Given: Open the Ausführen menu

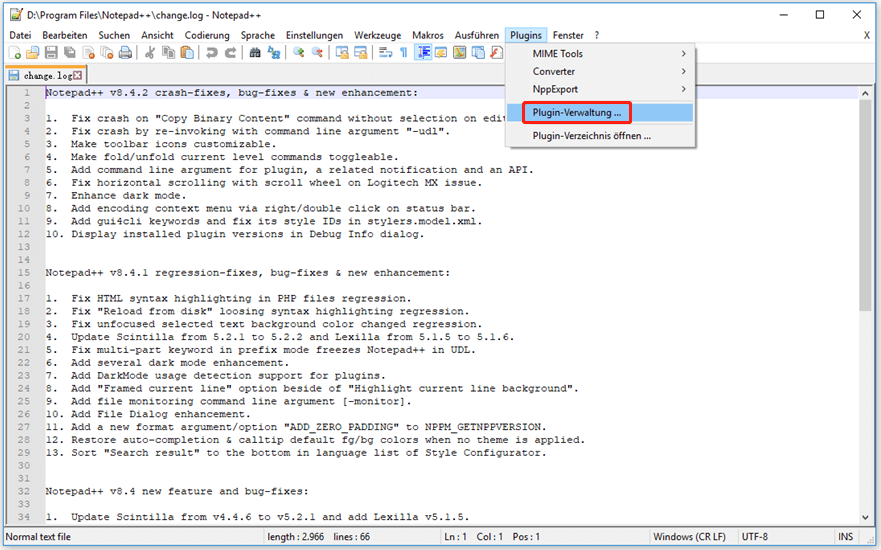Looking at the screenshot, I should coord(476,35).
